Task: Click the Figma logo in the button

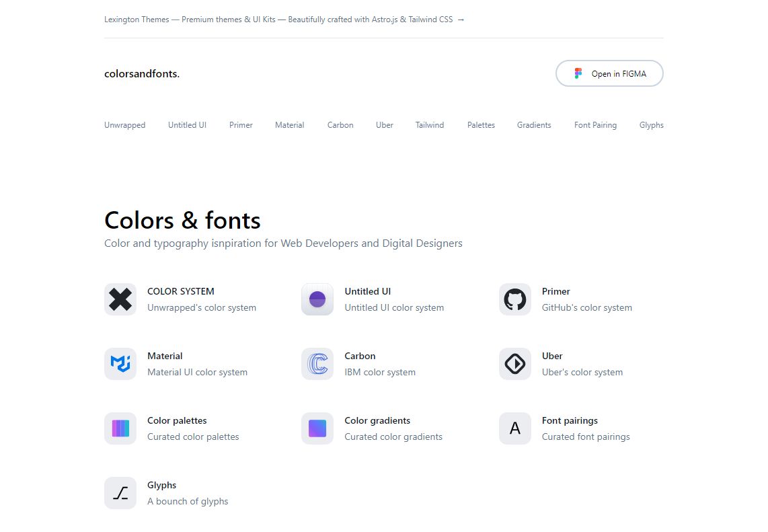Action: (578, 73)
